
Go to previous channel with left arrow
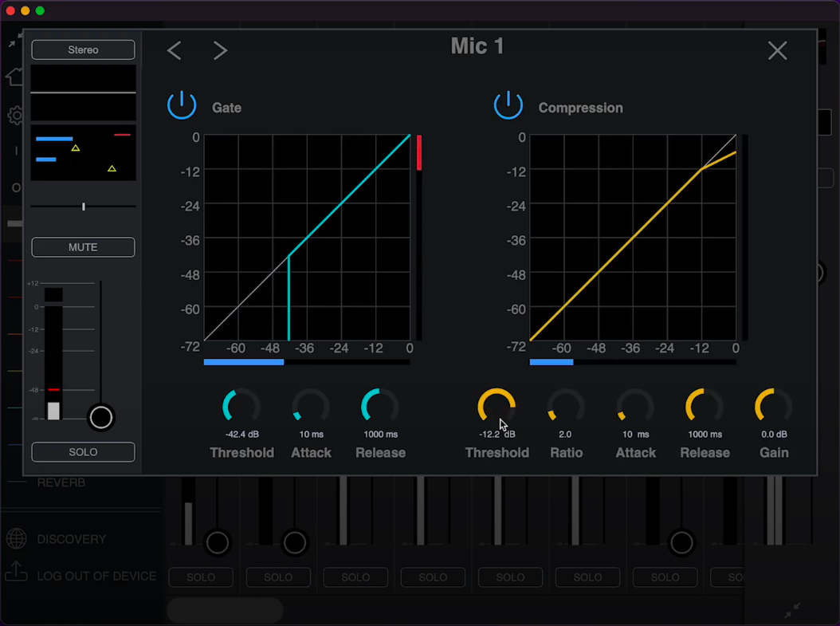(175, 51)
